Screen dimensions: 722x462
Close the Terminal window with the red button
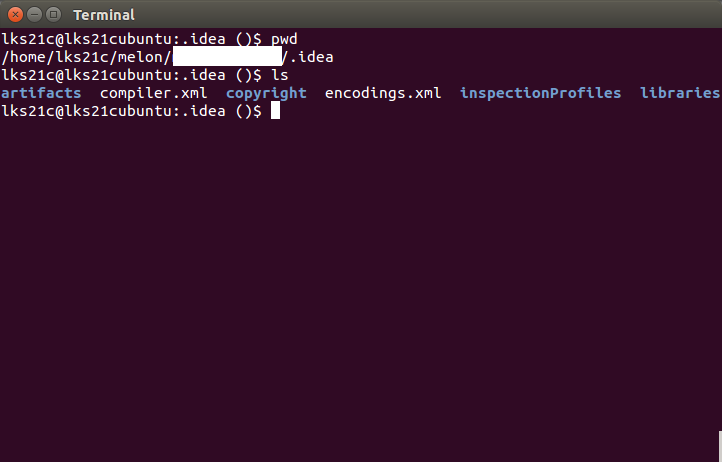pos(15,15)
